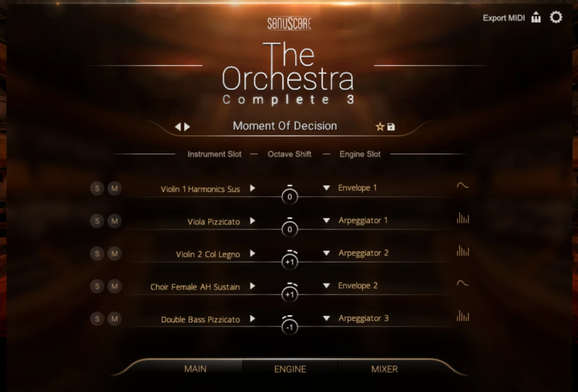Screen dimensions: 578x392
Task: Click the Envelope 1 curve icon
Action: (462, 186)
